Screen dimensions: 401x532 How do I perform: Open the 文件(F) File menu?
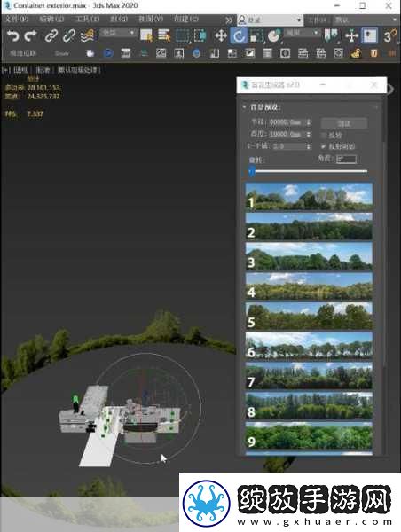tap(16, 19)
